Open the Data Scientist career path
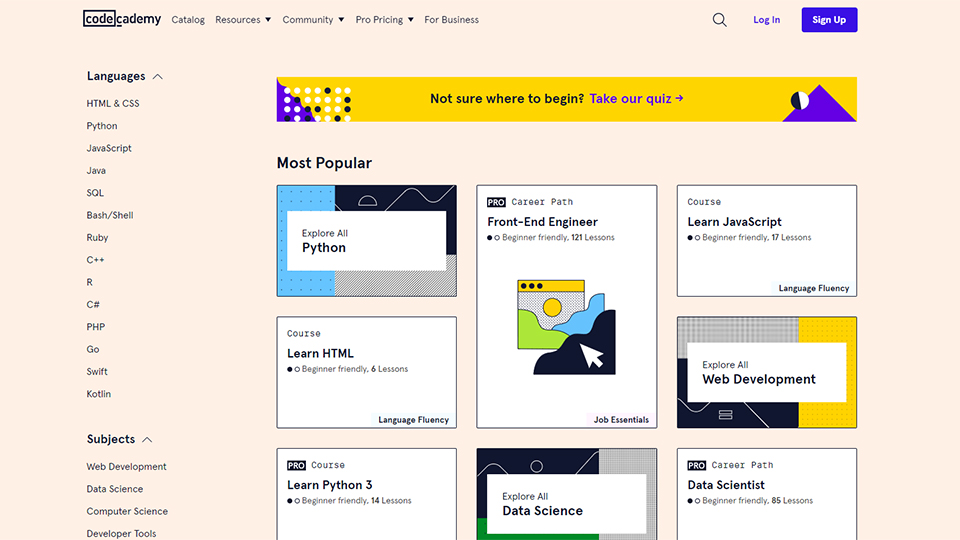The height and width of the screenshot is (540, 960). (767, 494)
